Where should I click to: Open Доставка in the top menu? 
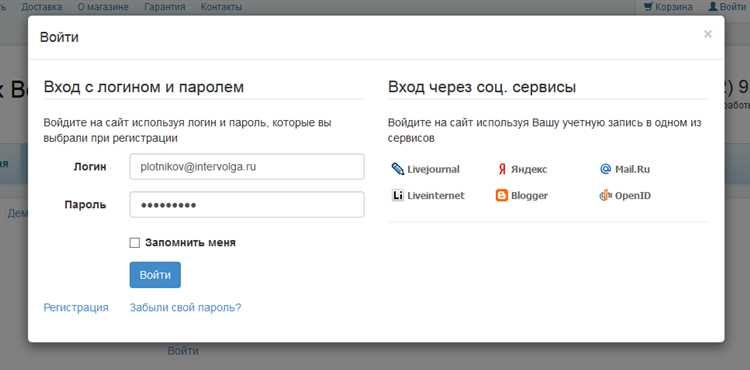(42, 7)
